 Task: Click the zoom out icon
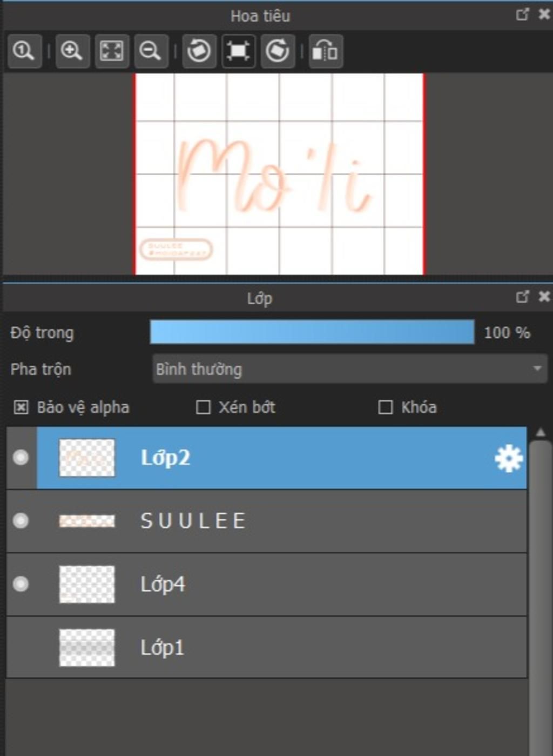pos(151,51)
